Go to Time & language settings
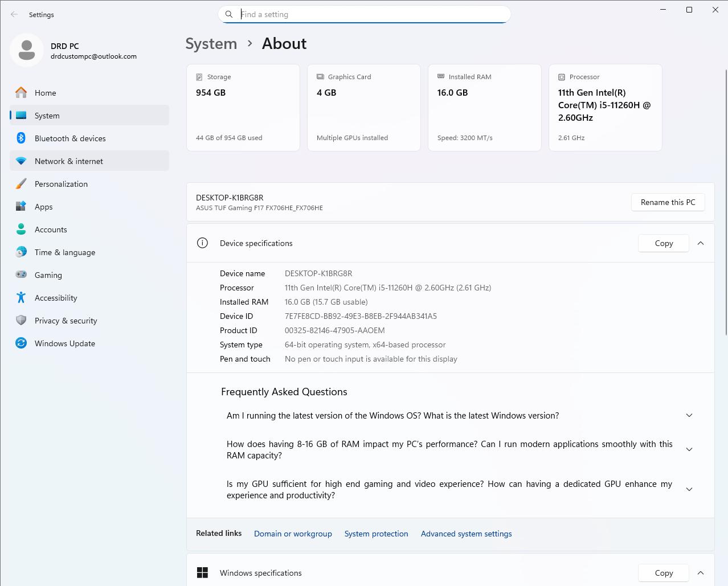 (x=65, y=252)
